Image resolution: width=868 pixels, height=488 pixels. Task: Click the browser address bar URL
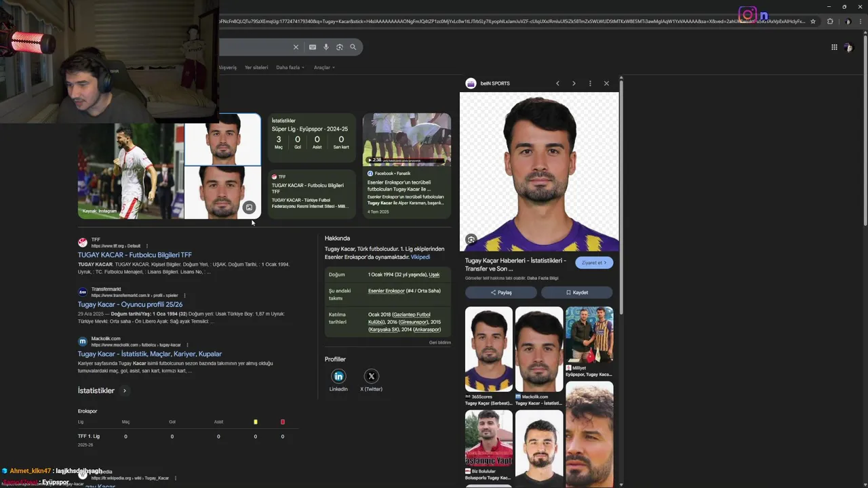[512, 21]
